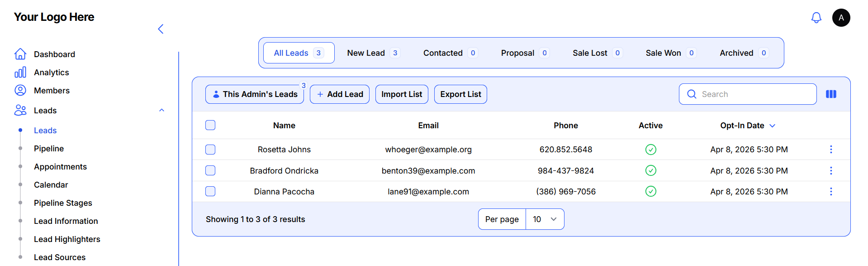This screenshot has width=868, height=266.
Task: Open the Per page dropdown
Action: (545, 219)
